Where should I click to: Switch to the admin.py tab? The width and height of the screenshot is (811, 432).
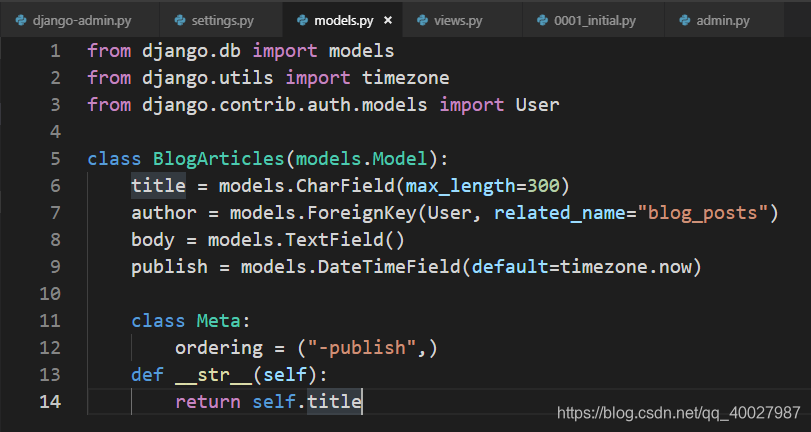pyautogui.click(x=724, y=21)
